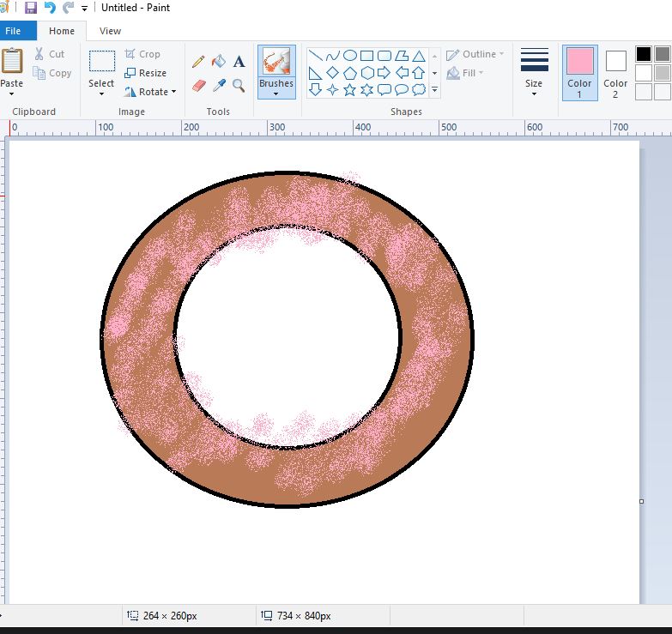Select Color 2 white swatch

[616, 73]
